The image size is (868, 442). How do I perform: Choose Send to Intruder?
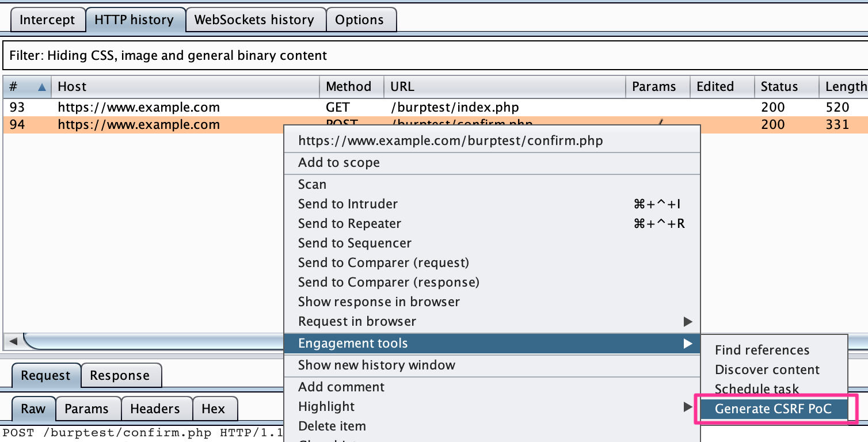(x=348, y=204)
